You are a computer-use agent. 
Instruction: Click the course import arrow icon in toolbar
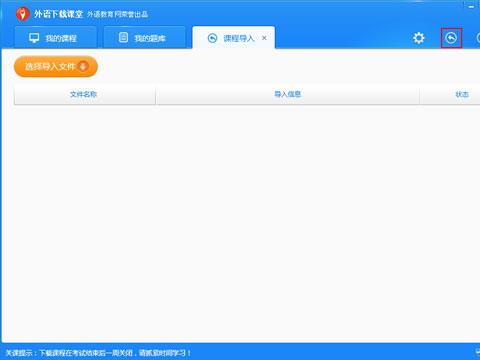point(451,38)
